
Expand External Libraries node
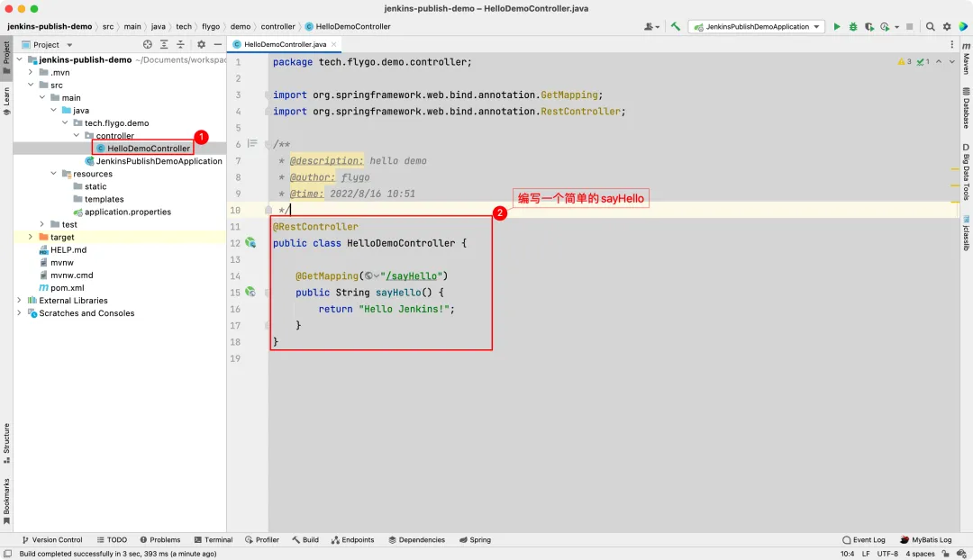tap(19, 300)
